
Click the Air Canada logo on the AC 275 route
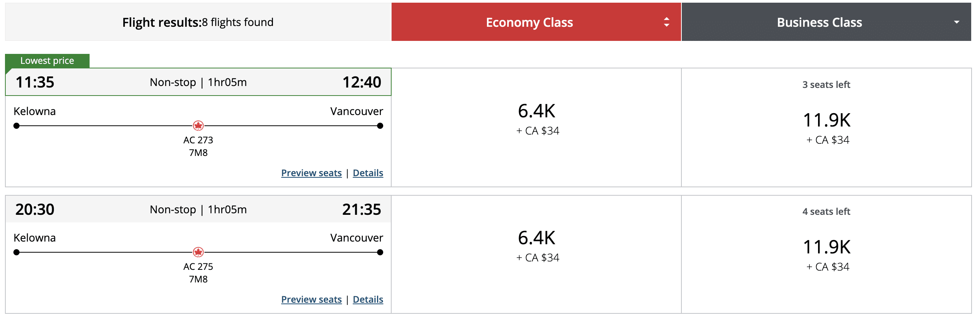(198, 252)
